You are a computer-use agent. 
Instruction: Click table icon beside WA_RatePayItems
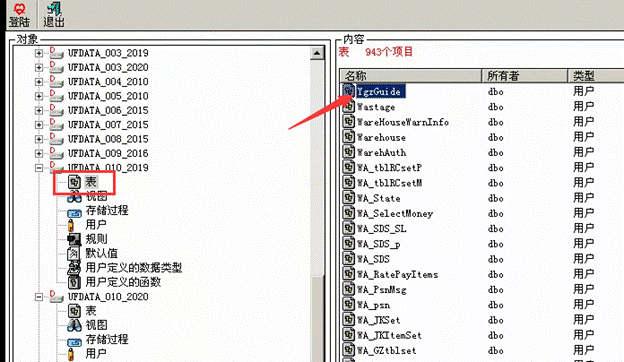point(349,274)
